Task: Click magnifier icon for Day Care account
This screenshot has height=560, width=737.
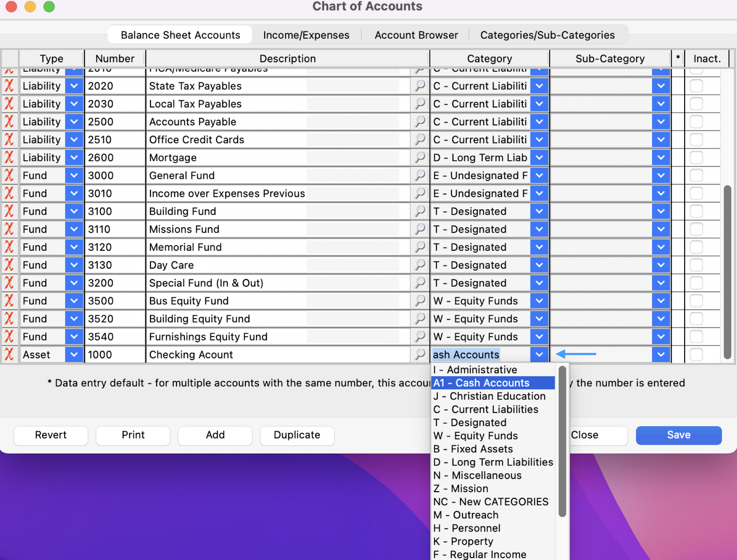Action: 420,265
